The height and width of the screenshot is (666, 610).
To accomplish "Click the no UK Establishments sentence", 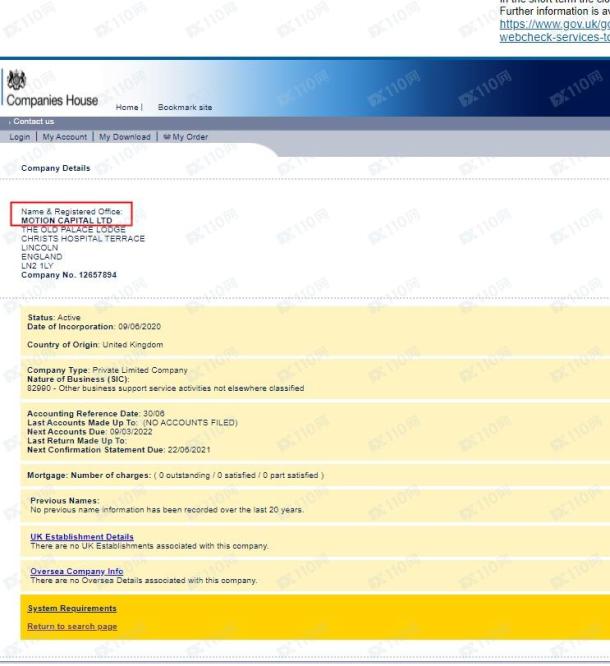I will click(x=150, y=546).
